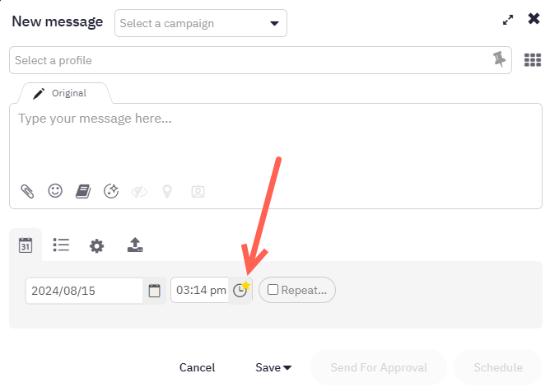550x392 pixels.
Task: Open the profile grid view icon
Action: coord(533,60)
